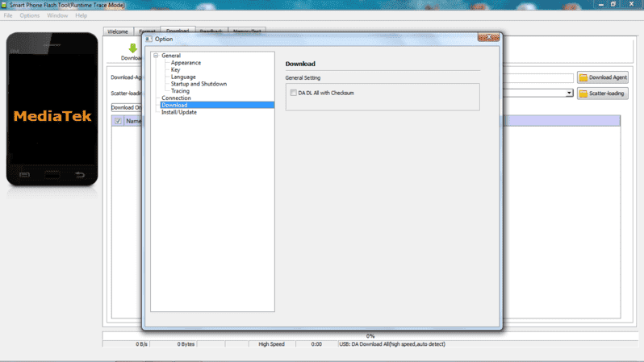Click the folder icon on Scatter-loading
Image resolution: width=644 pixels, height=362 pixels.
583,94
